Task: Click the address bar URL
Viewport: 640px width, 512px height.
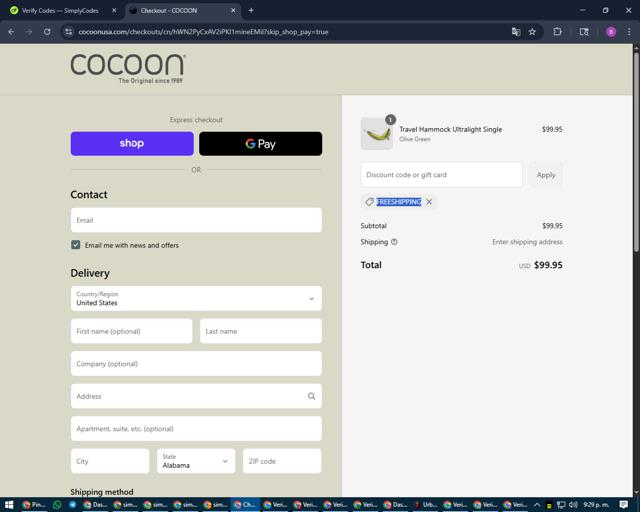Action: tap(203, 32)
